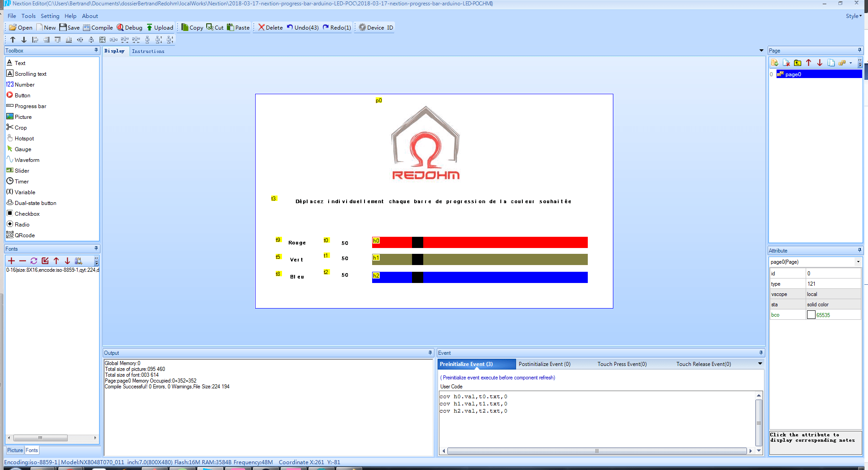Viewport: 868px width, 470px height.
Task: Open the page0(Page) component selector dropdown
Action: pyautogui.click(x=858, y=262)
